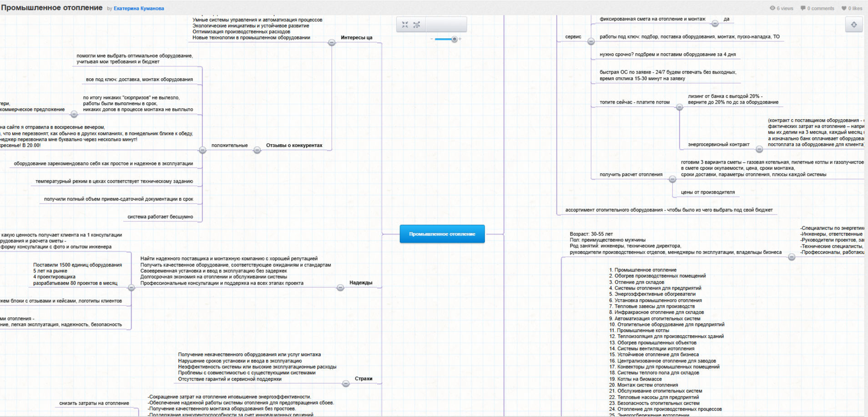The height and width of the screenshot is (417, 868).
Task: Collapse the "Надежды" branch toggle
Action: [x=340, y=287]
